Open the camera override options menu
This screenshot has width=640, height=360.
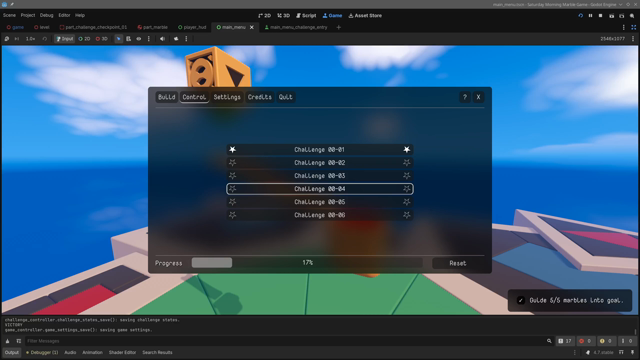point(186,39)
